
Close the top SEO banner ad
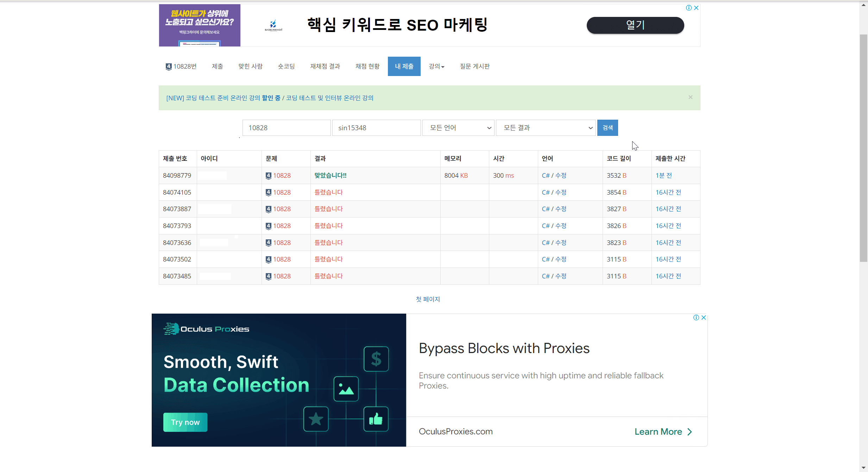(x=696, y=8)
